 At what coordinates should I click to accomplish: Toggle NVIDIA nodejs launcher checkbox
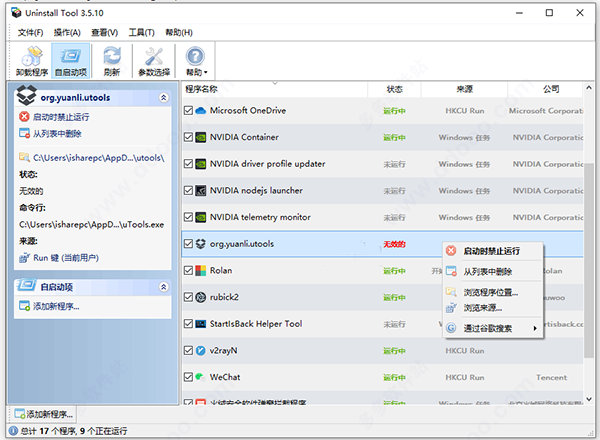(x=188, y=190)
